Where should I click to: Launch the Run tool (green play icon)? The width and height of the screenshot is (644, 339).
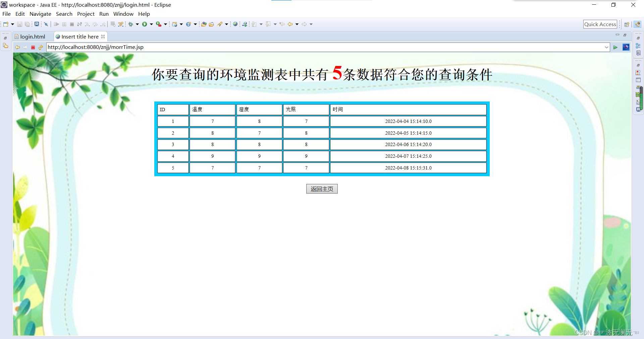pyautogui.click(x=145, y=24)
